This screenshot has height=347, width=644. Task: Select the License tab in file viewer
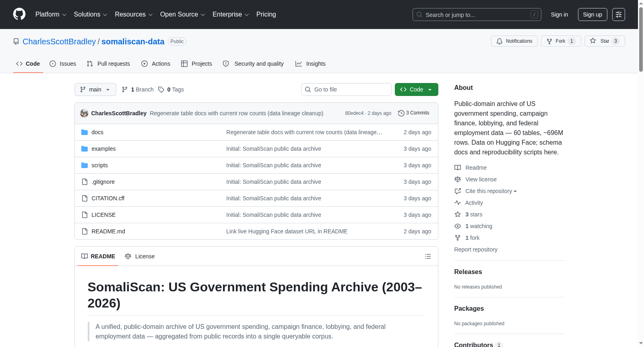coord(140,256)
